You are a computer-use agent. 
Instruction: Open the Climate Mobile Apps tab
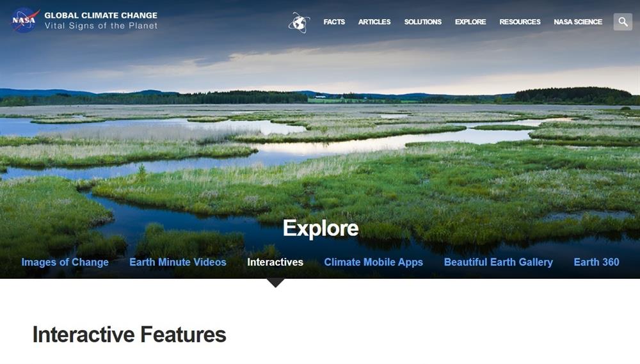point(374,262)
